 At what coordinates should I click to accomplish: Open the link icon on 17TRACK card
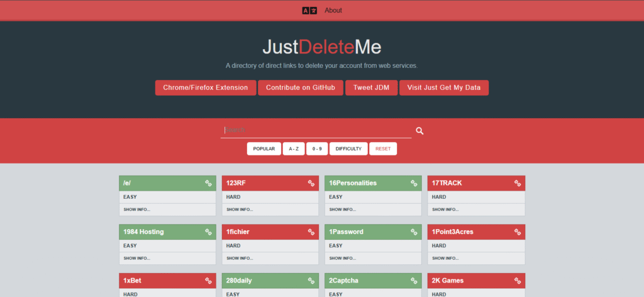(518, 183)
